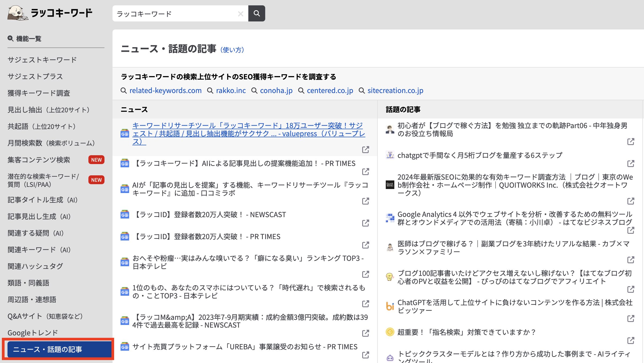Click the bi favicon next to ビッツァー article

[x=390, y=306]
